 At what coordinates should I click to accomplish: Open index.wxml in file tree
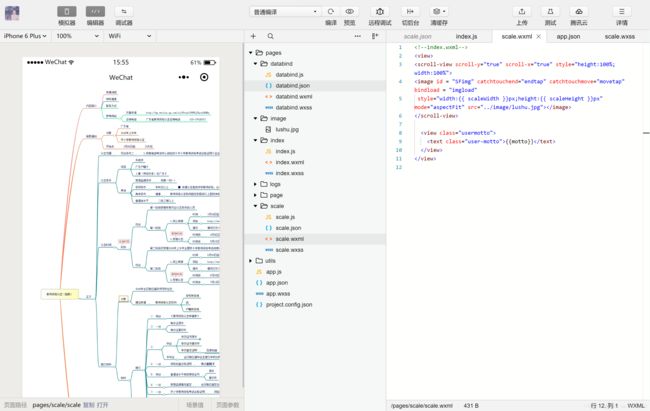coord(289,162)
